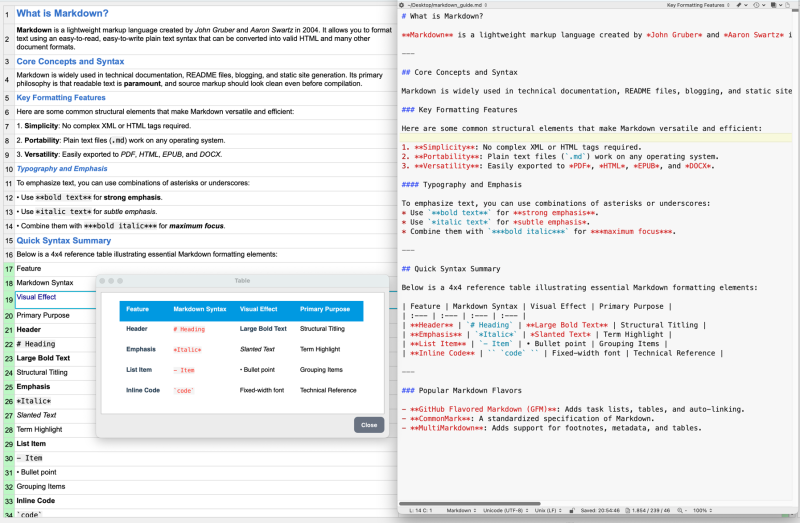Open the gear menu in BBEdit's navigation bar
Viewport: 800px width, 523px height.
(x=402, y=5)
